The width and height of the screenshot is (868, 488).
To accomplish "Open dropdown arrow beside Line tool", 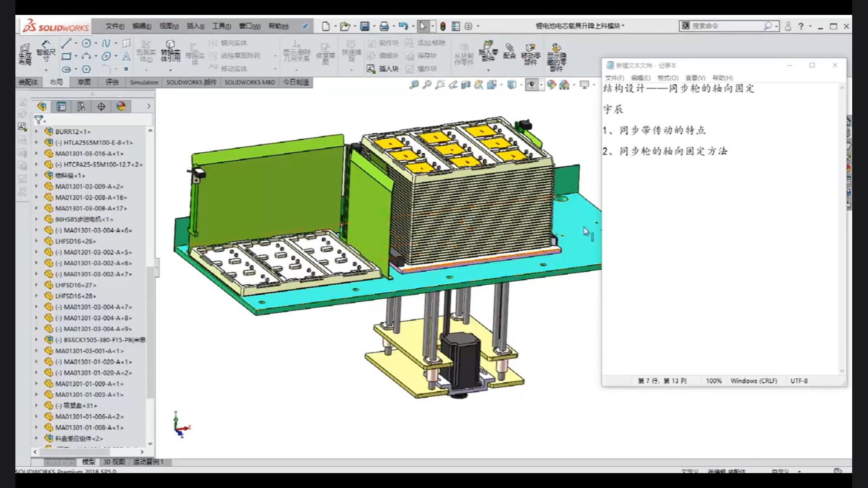I will 76,43.
